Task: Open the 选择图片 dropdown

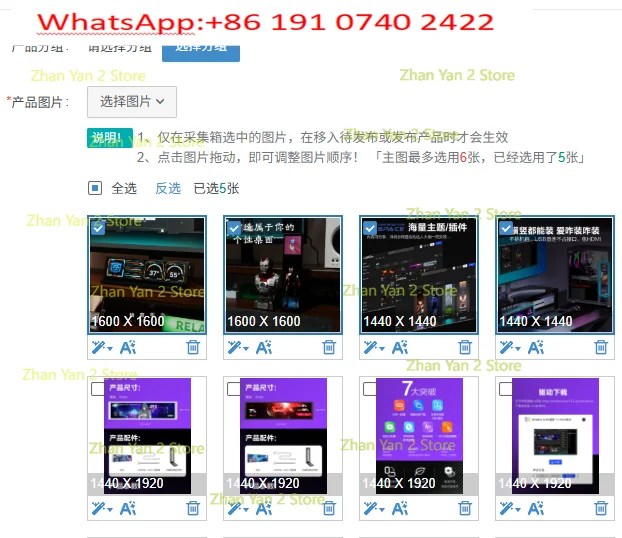Action: 132,102
